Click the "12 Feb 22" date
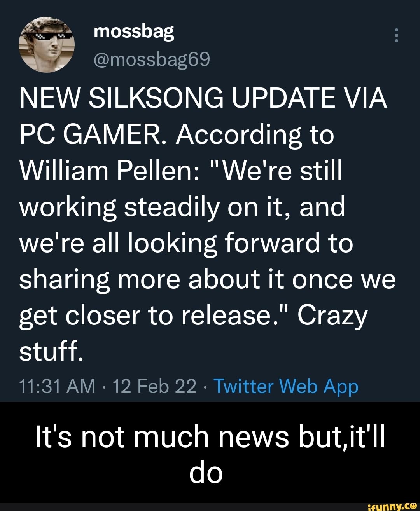The width and height of the screenshot is (420, 511). pos(154,386)
